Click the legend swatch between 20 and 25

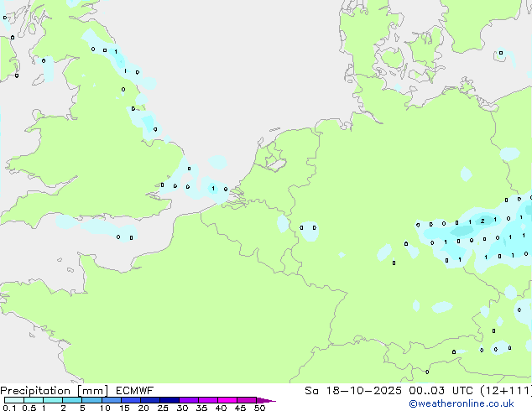tap(150, 400)
